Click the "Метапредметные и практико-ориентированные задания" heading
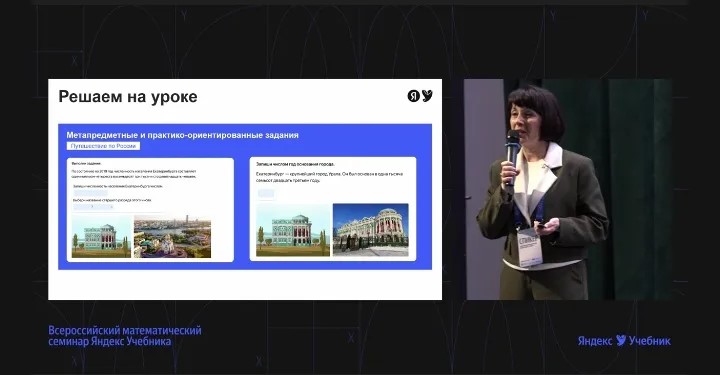Screen dimensions: 720x375 (x=182, y=135)
